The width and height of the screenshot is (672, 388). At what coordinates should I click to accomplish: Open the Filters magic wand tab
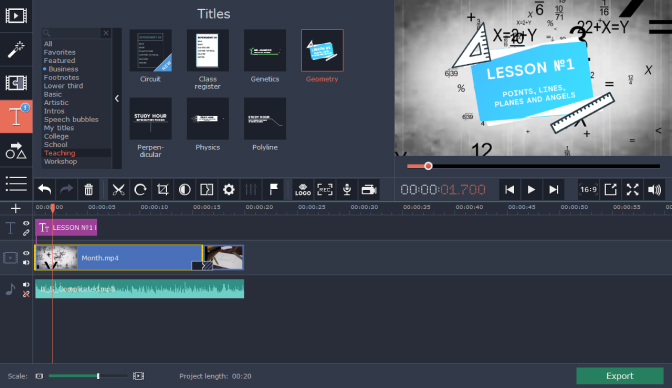(16, 50)
